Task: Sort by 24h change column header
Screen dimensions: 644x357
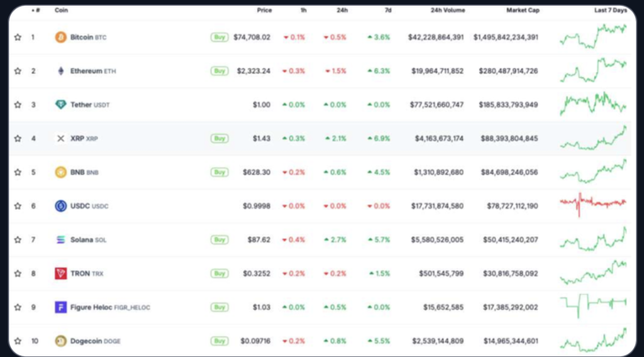Action: click(342, 10)
